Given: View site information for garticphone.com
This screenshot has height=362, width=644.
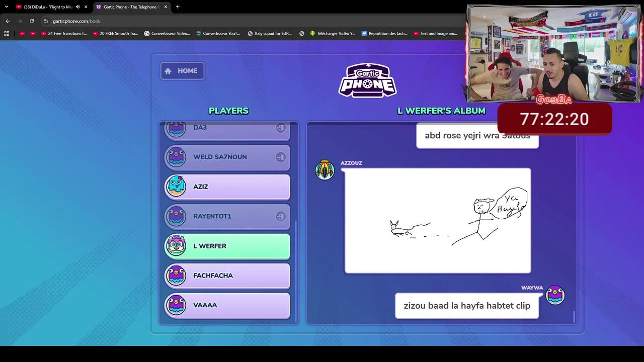Looking at the screenshot, I should click(46, 21).
